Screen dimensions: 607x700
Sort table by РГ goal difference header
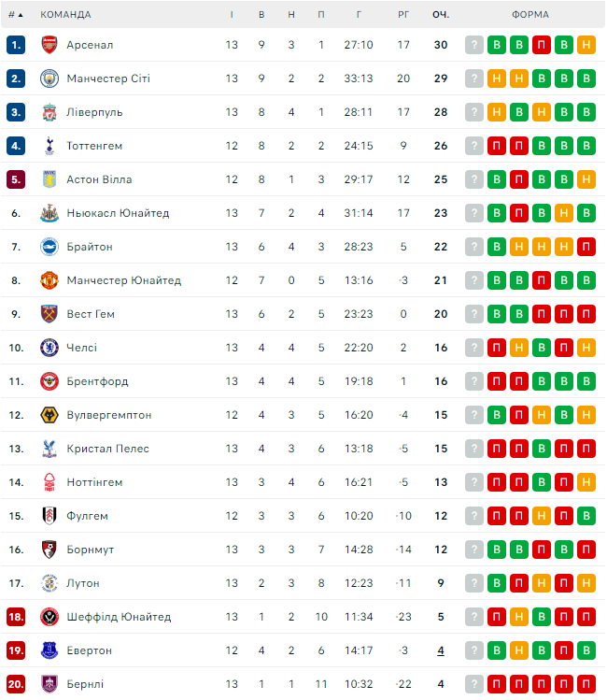tap(403, 15)
